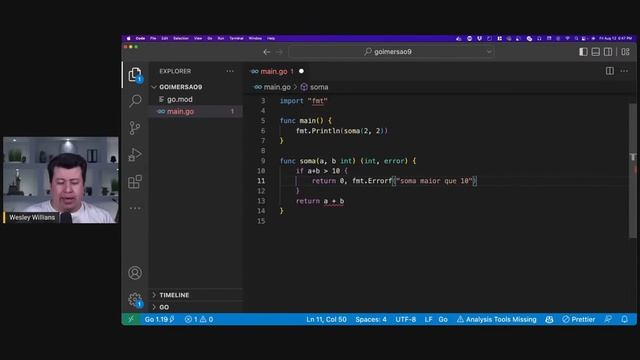Open the Accounts menu icon
640x360 pixels.
[135, 273]
